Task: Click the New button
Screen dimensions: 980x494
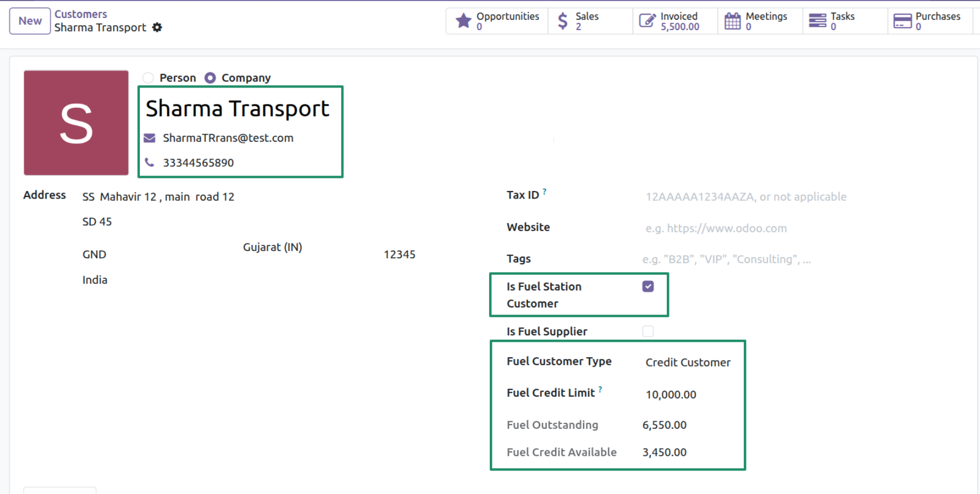Action: [30, 21]
